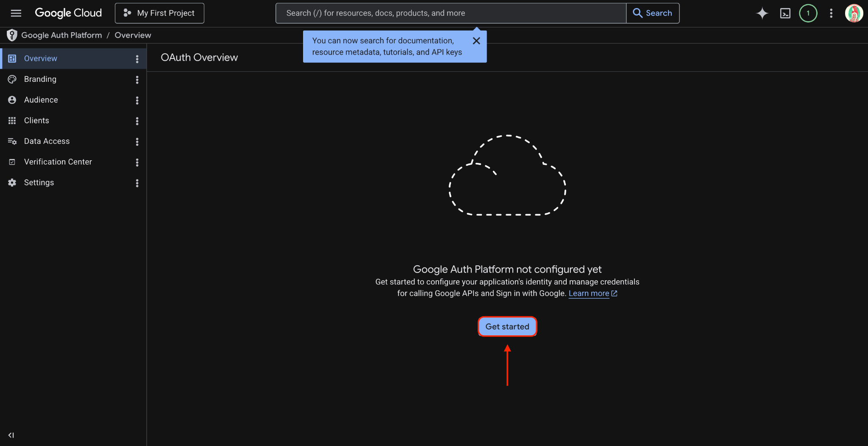
Task: Select Branding in the sidebar
Action: tap(73, 79)
